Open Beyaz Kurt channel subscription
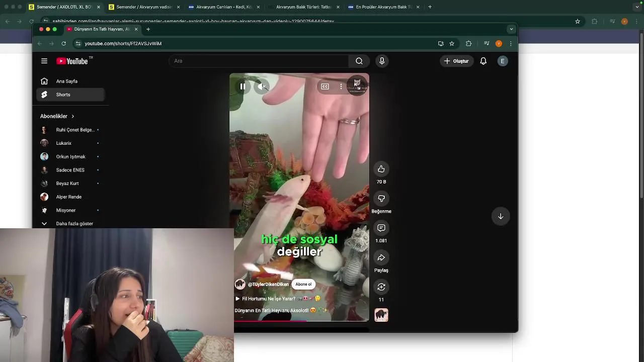The width and height of the screenshot is (644, 362). [70, 184]
